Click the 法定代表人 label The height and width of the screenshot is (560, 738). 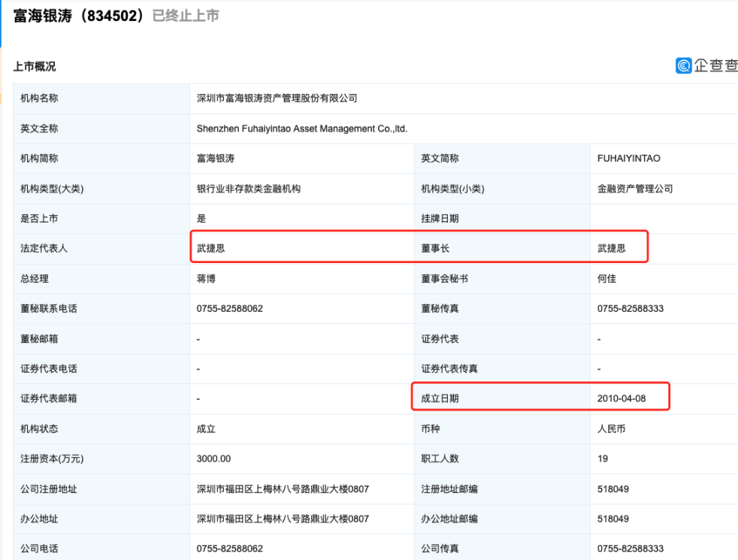click(44, 249)
